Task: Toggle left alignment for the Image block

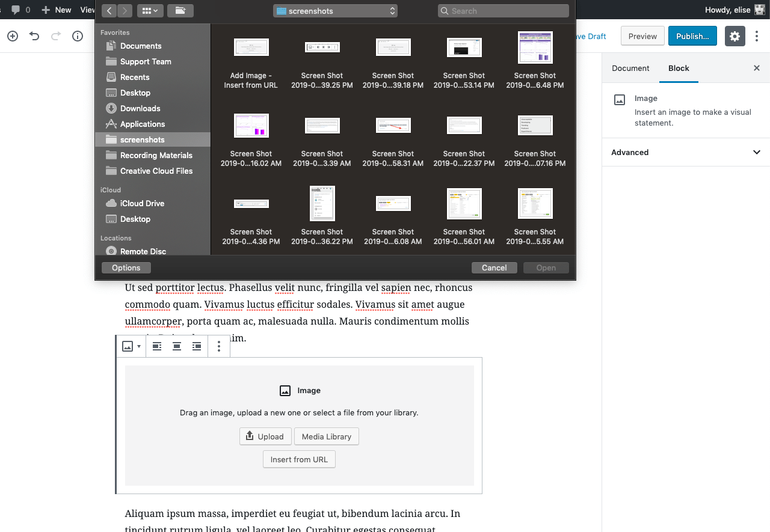Action: (156, 346)
